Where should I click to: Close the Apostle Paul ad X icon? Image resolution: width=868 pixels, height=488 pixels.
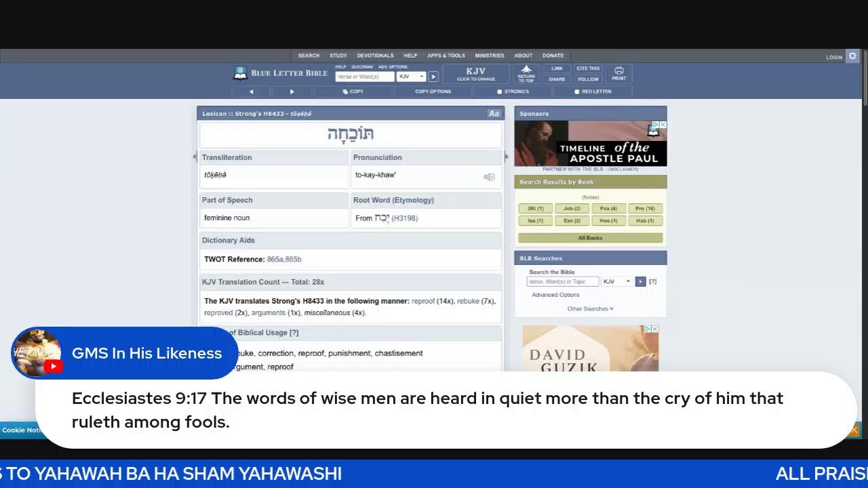pyautogui.click(x=663, y=125)
